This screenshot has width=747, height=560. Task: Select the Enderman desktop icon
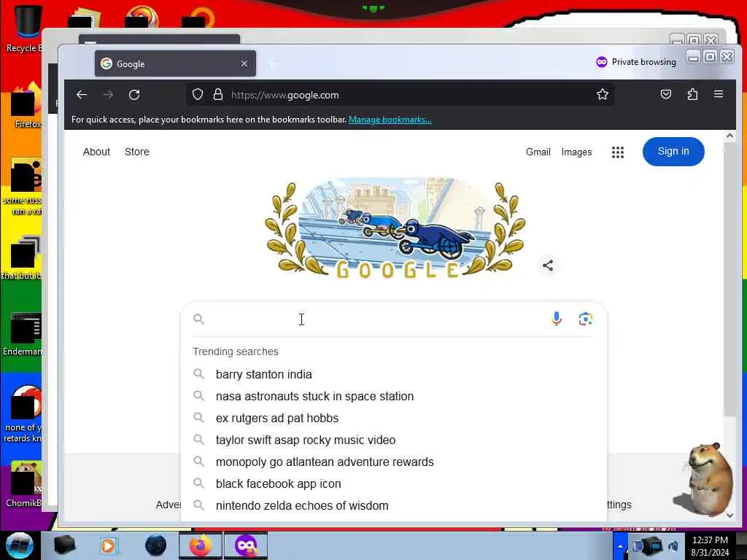(x=24, y=334)
